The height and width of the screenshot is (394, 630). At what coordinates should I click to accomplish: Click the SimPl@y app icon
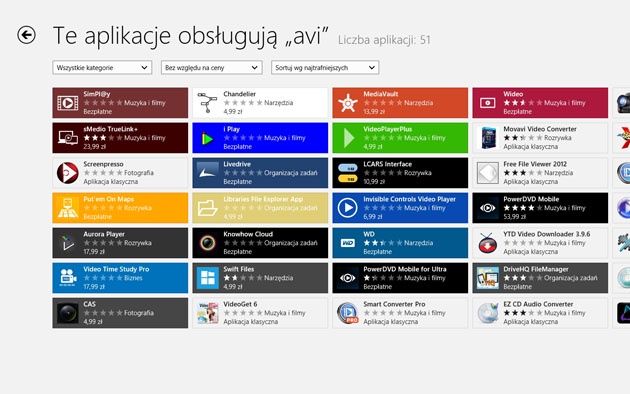tap(68, 103)
